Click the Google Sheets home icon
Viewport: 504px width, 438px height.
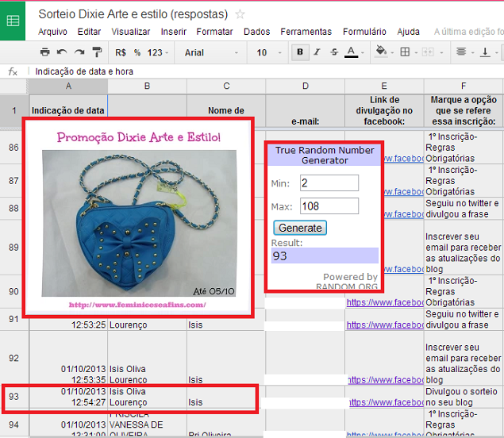(13, 21)
